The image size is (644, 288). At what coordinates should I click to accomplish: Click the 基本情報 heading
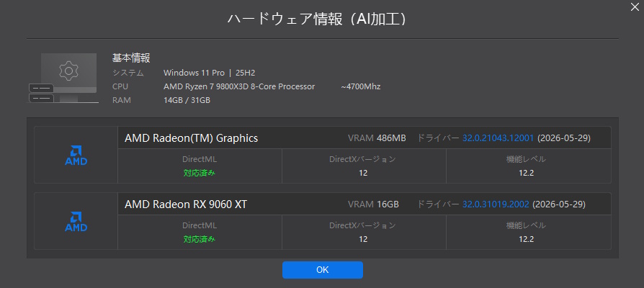point(131,58)
